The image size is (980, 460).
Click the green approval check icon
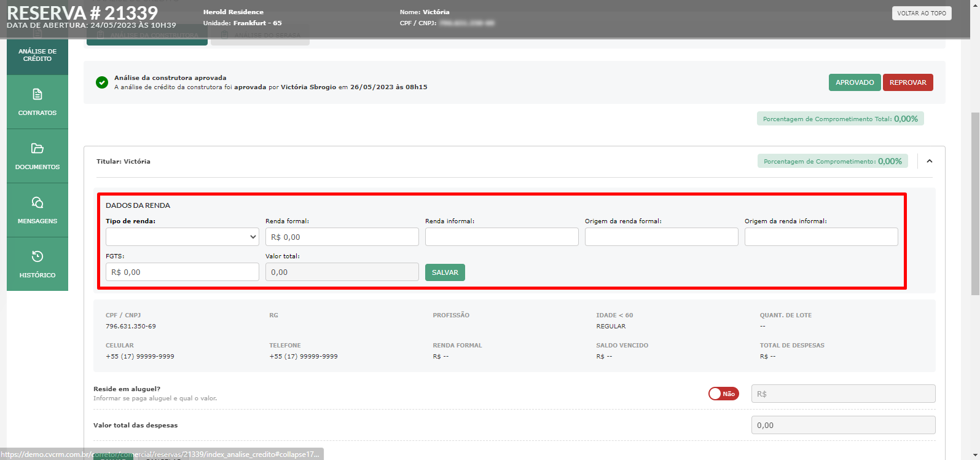click(102, 82)
